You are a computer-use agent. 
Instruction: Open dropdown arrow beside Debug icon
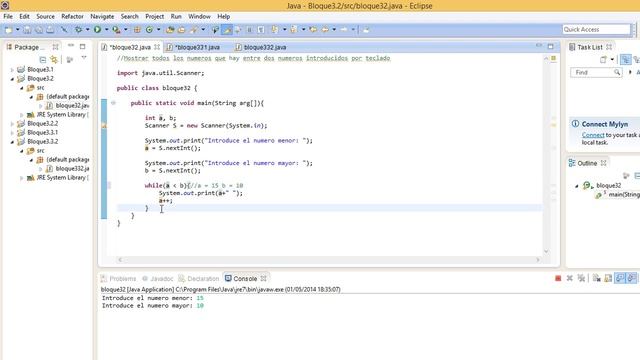point(87,30)
